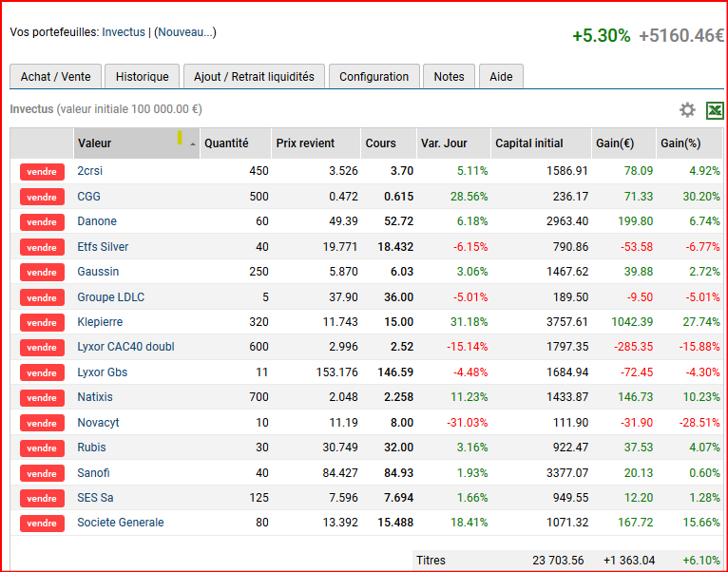Create a new portfolio via Nouveau link

[x=185, y=32]
